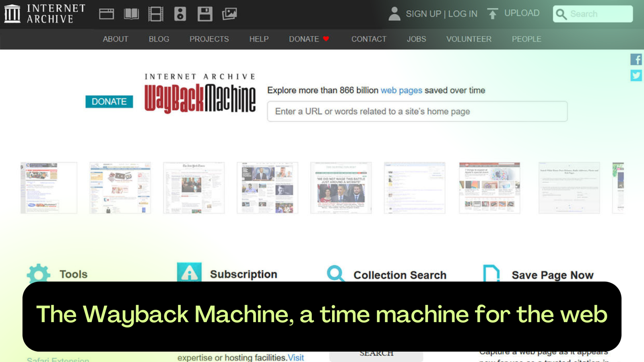Open the PEOPLE menu item

[526, 39]
